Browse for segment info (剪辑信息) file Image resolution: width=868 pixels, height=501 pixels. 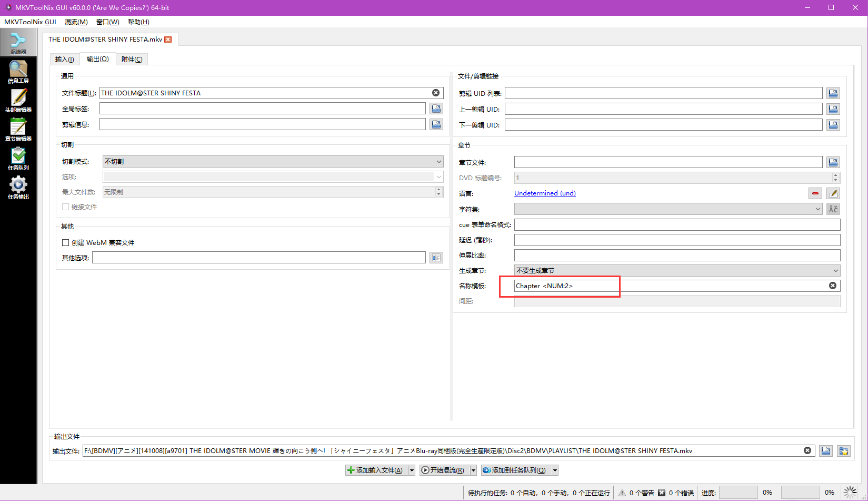pos(436,124)
